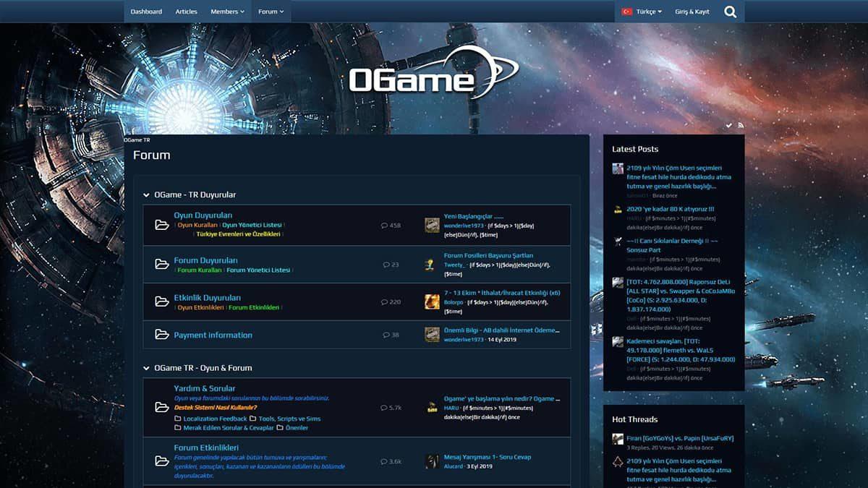The height and width of the screenshot is (488, 868).
Task: Open the Forum Kuralları link
Action: (200, 270)
